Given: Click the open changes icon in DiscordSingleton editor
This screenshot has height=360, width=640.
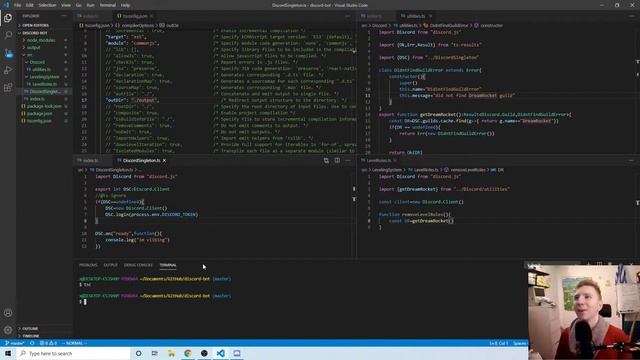Looking at the screenshot, I should tap(326, 160).
